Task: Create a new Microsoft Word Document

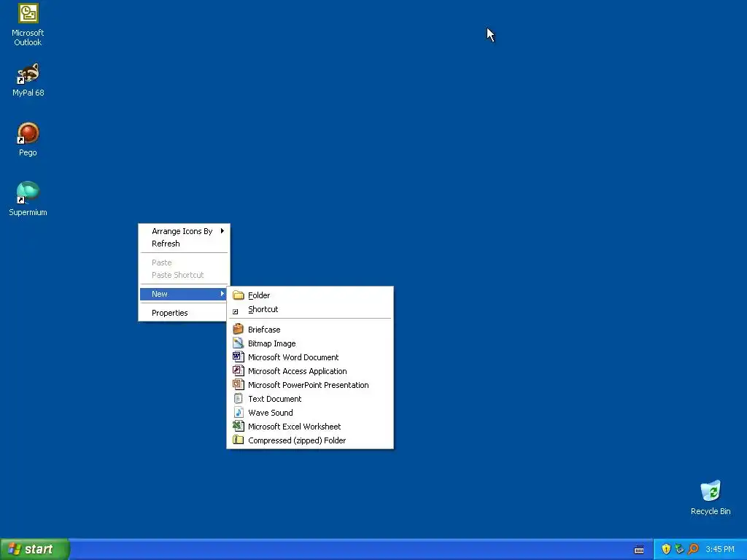Action: click(310, 357)
